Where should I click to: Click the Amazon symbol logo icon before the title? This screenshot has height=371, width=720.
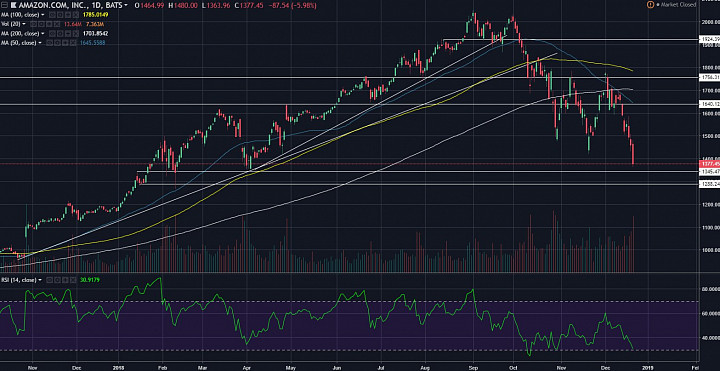click(x=14, y=5)
